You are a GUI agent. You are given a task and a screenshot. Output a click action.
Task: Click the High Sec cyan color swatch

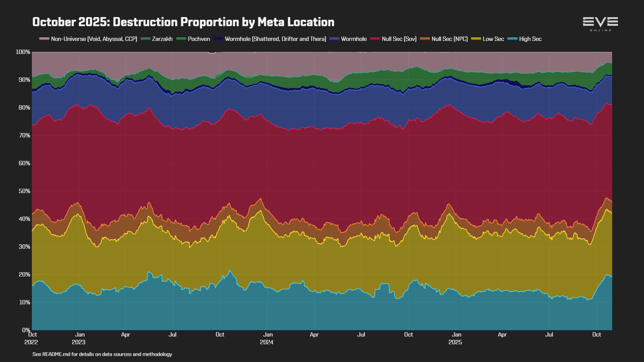513,39
